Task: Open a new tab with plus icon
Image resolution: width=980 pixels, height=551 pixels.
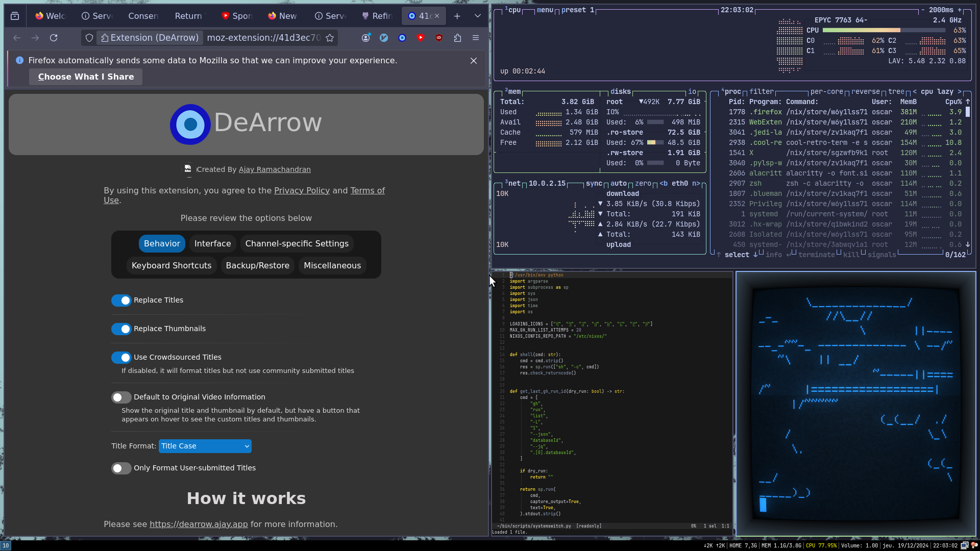Action: 457,16
